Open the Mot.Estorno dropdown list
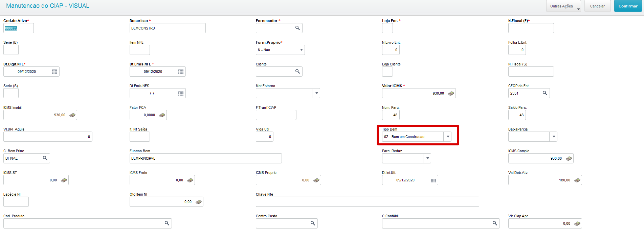 [316, 93]
